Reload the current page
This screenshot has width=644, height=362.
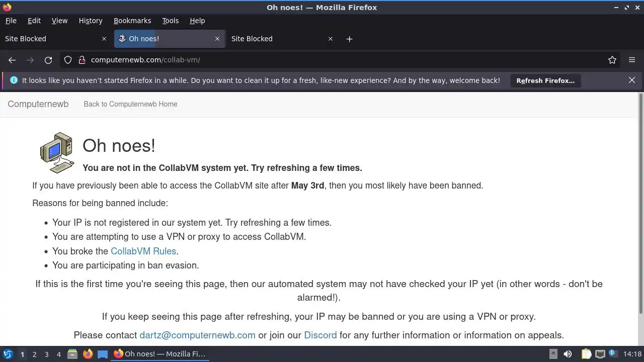point(48,60)
